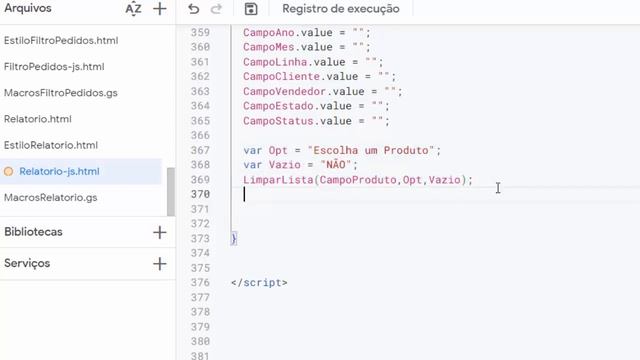Viewport: 640px width, 360px height.
Task: Undo the last edit
Action: coord(193,9)
